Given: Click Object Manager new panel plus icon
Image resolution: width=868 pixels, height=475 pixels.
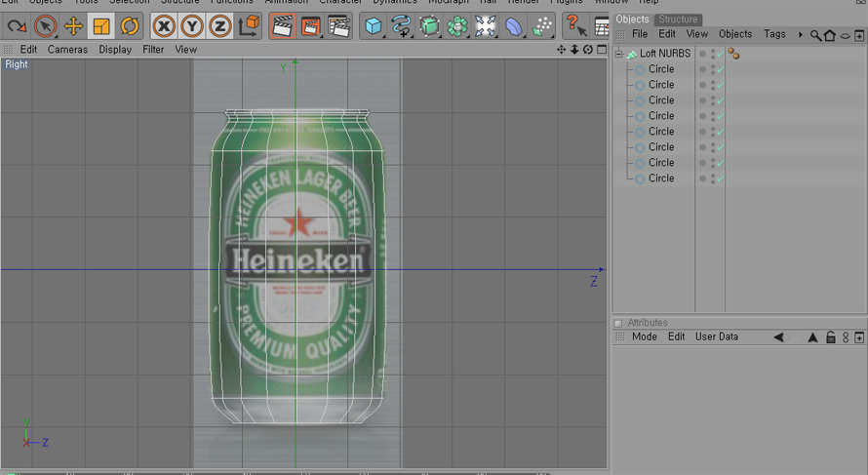Looking at the screenshot, I should [x=859, y=36].
